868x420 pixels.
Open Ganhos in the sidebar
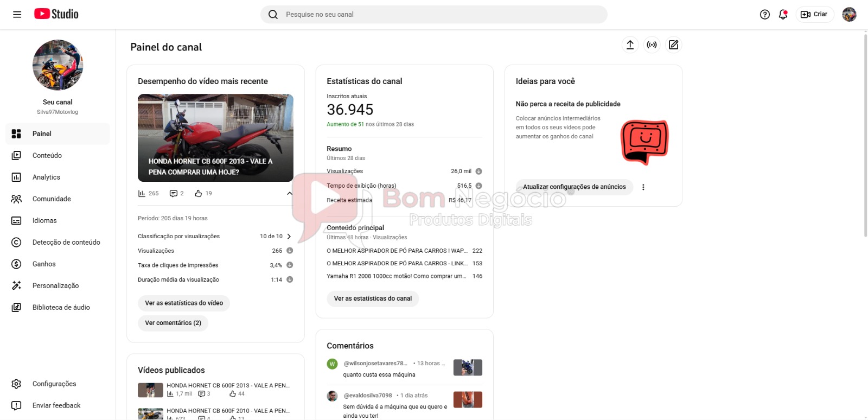pos(44,264)
